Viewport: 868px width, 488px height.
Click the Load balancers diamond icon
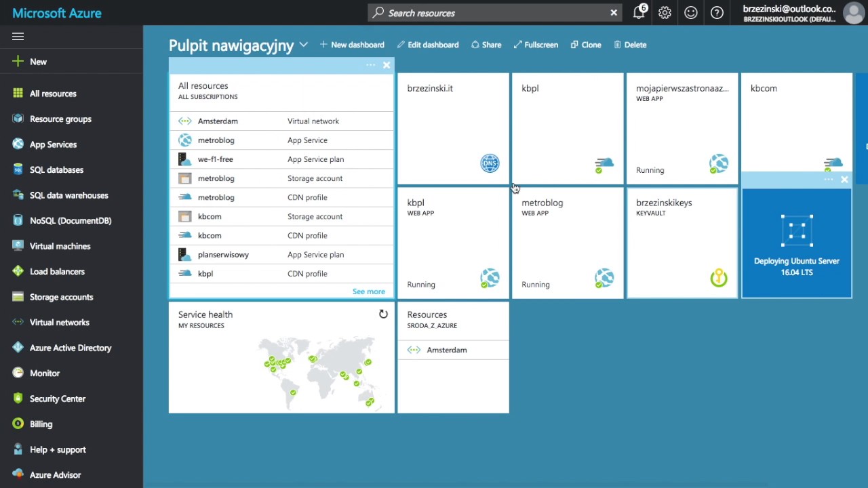click(18, 271)
